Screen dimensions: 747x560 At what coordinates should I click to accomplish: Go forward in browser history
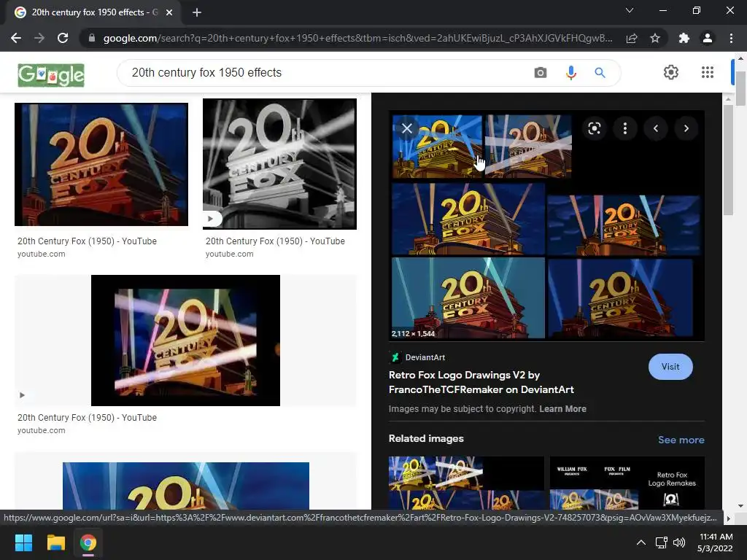click(39, 38)
